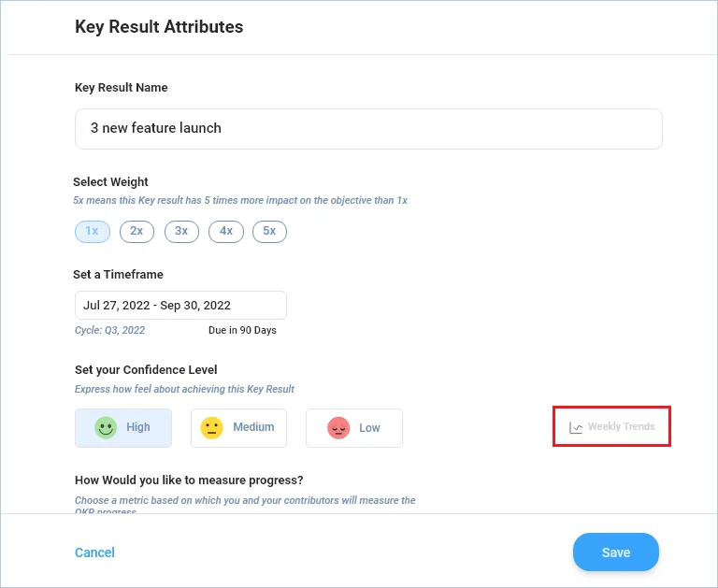Click the Key Result Attributes heading
The width and height of the screenshot is (718, 588).
click(159, 26)
